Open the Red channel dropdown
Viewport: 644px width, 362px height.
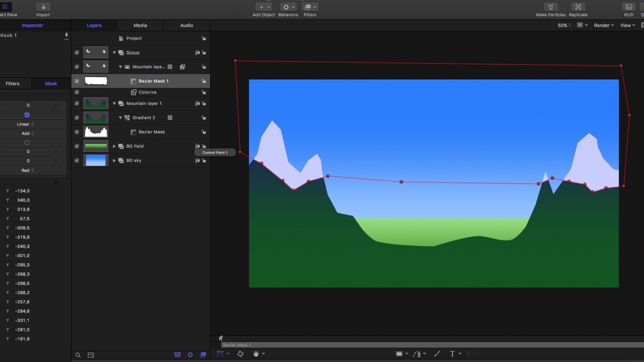pos(28,170)
